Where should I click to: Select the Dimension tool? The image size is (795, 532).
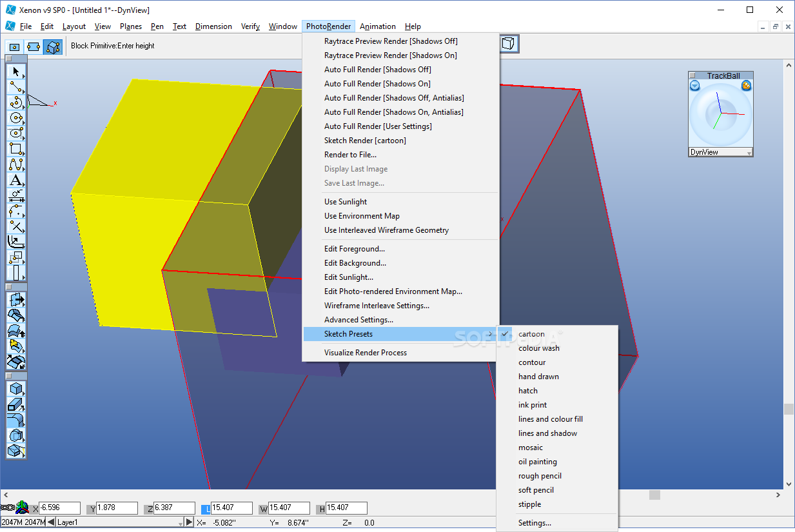click(x=16, y=195)
